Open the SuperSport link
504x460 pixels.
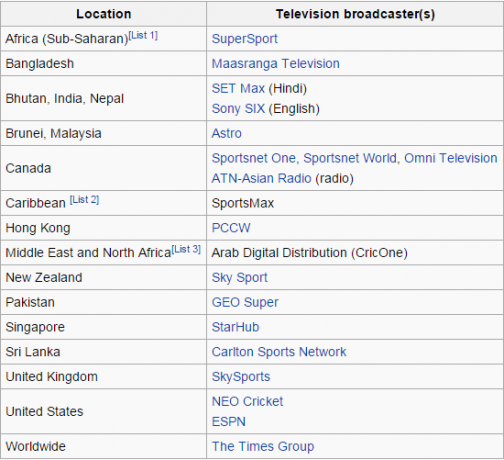[244, 39]
